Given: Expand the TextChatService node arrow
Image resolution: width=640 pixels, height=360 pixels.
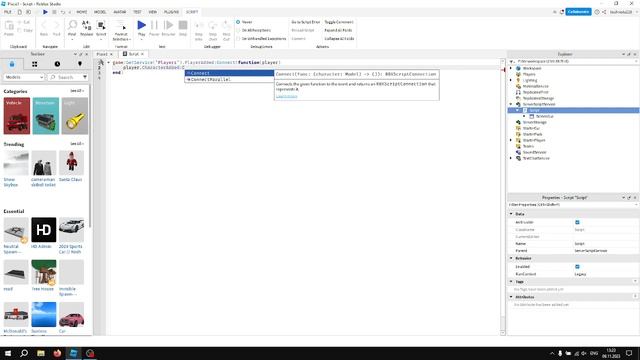Looking at the screenshot, I should pos(511,158).
